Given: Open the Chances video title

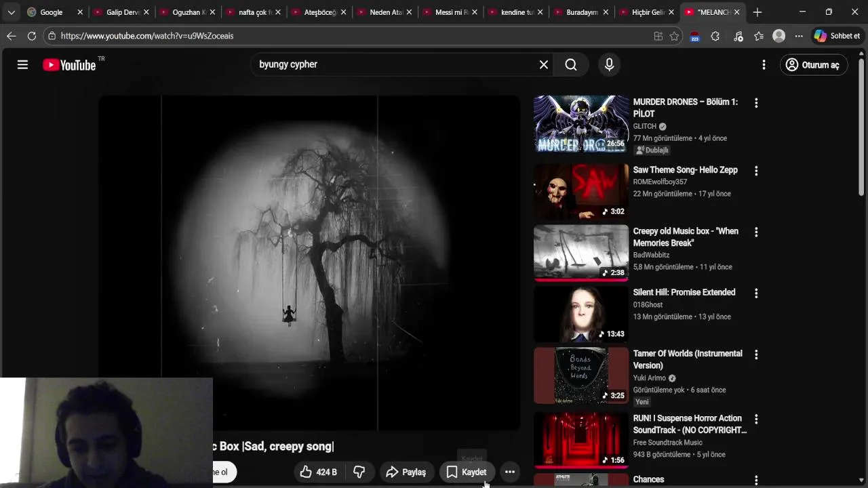Looking at the screenshot, I should click(x=648, y=479).
